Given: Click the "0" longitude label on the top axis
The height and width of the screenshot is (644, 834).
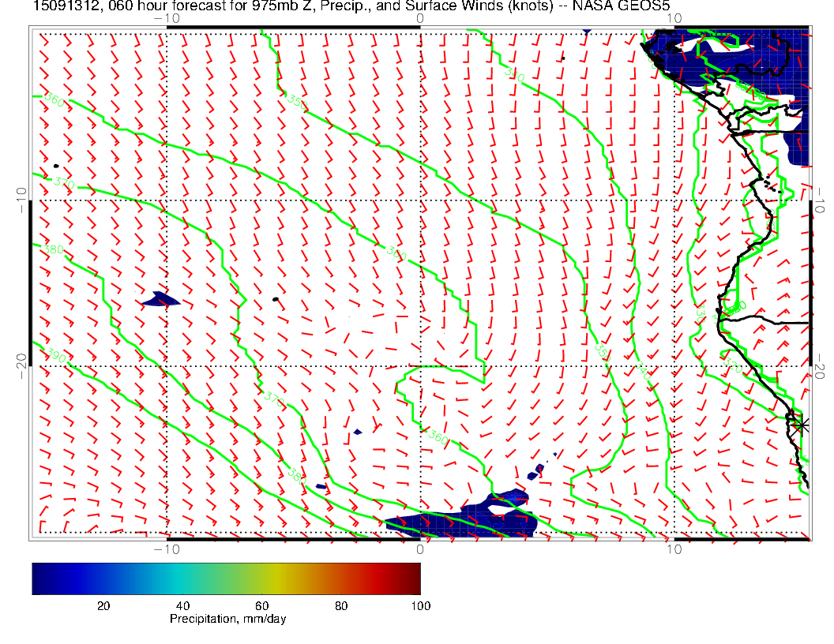Looking at the screenshot, I should coord(420,18).
